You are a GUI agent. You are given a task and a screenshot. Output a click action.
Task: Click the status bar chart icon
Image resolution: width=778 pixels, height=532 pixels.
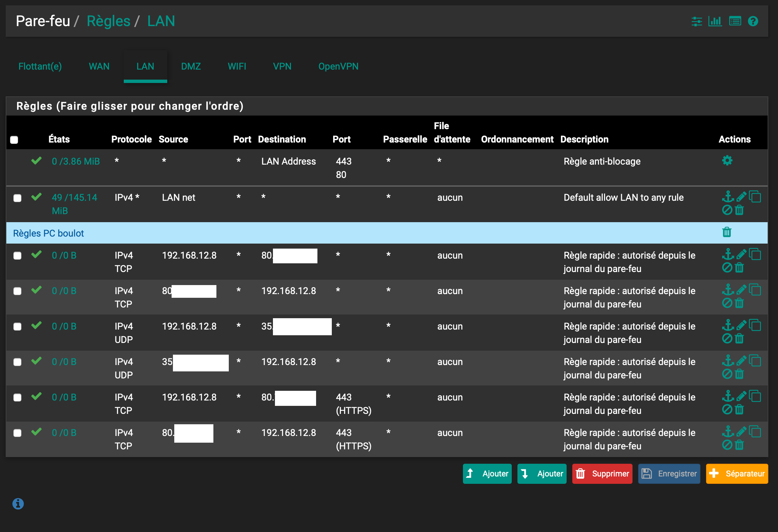click(x=715, y=21)
